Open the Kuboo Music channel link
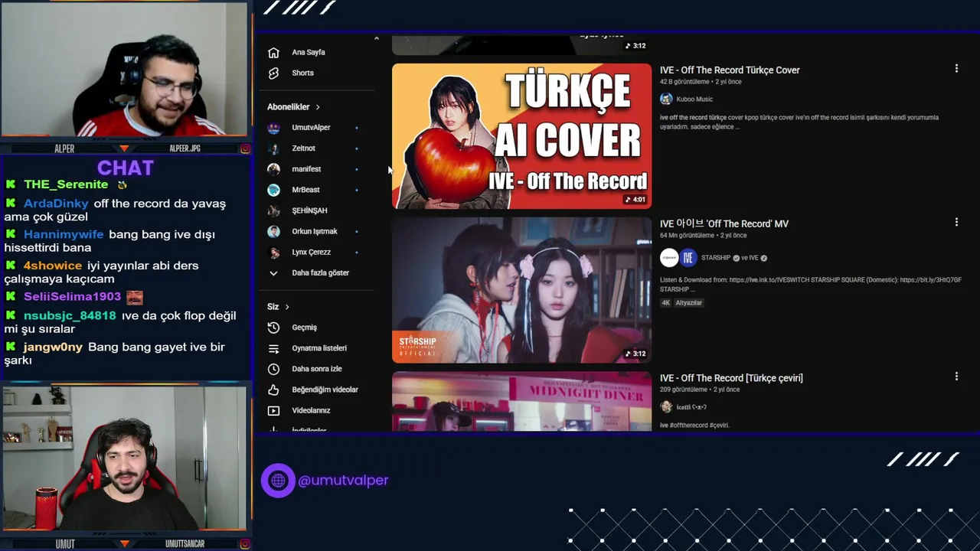This screenshot has width=980, height=551. (694, 99)
